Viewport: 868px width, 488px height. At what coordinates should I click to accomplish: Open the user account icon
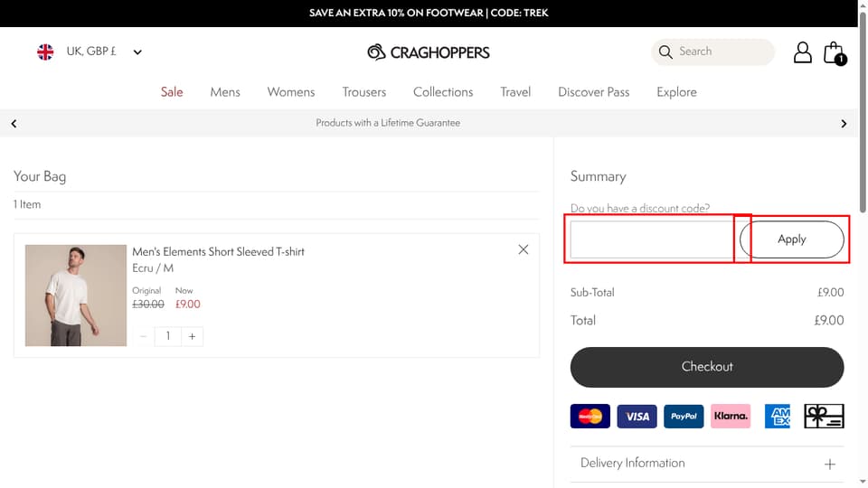[802, 52]
